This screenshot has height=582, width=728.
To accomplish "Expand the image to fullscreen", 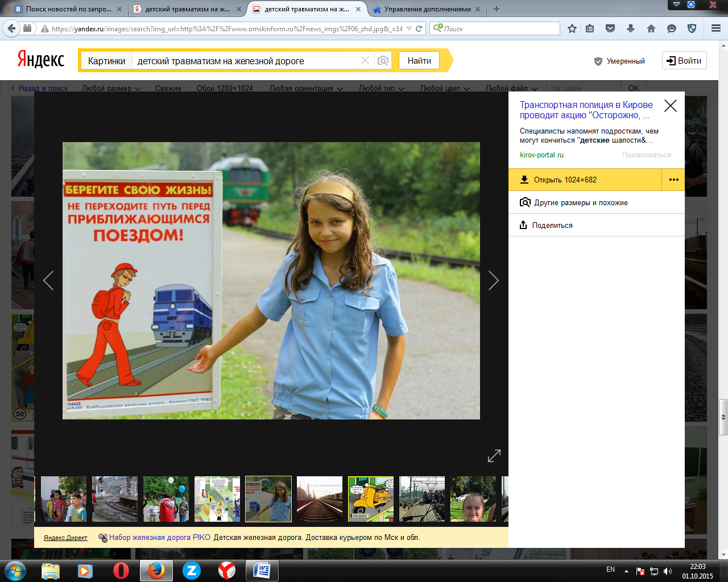I will pos(494,455).
